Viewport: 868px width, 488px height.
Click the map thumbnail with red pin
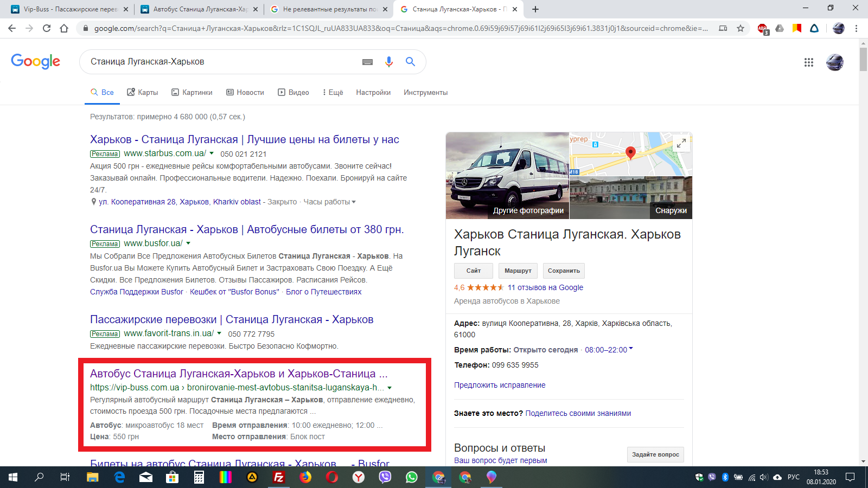(x=631, y=154)
